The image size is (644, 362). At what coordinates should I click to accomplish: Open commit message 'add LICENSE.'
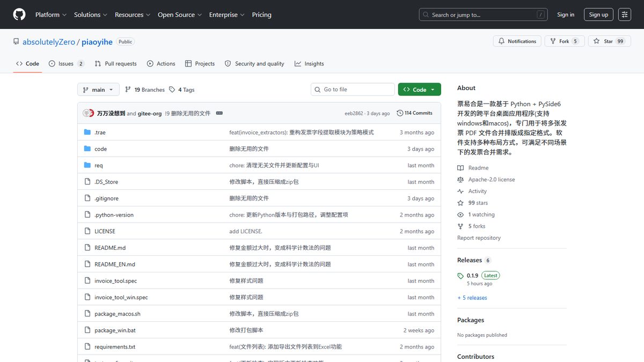(x=246, y=231)
